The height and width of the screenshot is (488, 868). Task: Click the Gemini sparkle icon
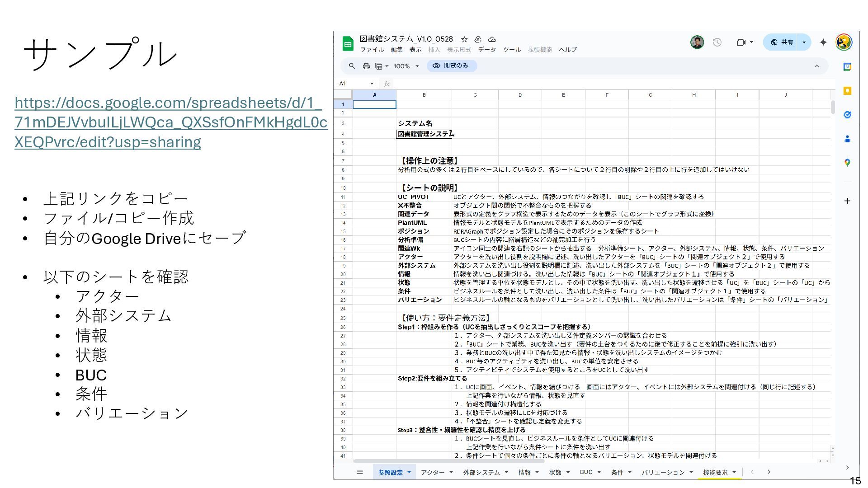[823, 42]
